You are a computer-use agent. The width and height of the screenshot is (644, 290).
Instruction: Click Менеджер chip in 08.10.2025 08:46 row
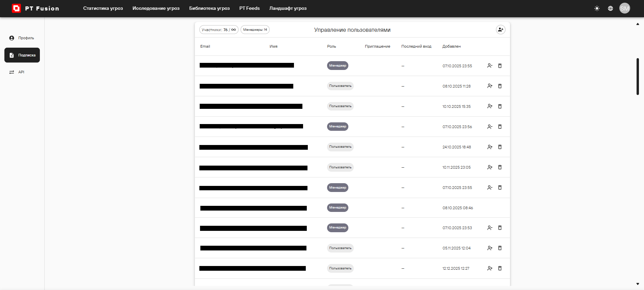pyautogui.click(x=338, y=208)
